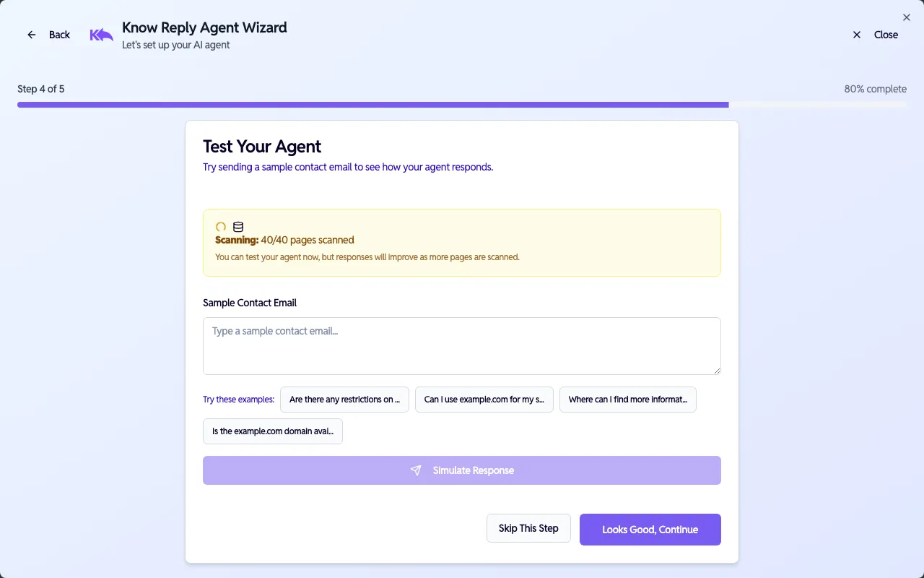Image resolution: width=924 pixels, height=578 pixels.
Task: Click the database icon in the scanning notice
Action: (237, 226)
